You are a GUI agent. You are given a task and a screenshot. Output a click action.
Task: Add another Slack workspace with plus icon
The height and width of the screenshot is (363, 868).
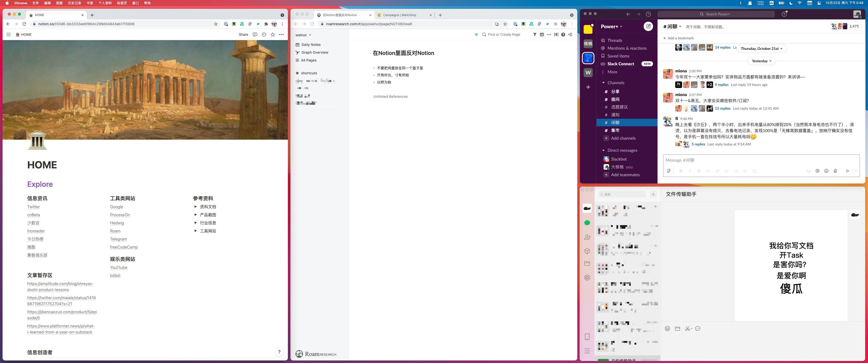point(588,87)
